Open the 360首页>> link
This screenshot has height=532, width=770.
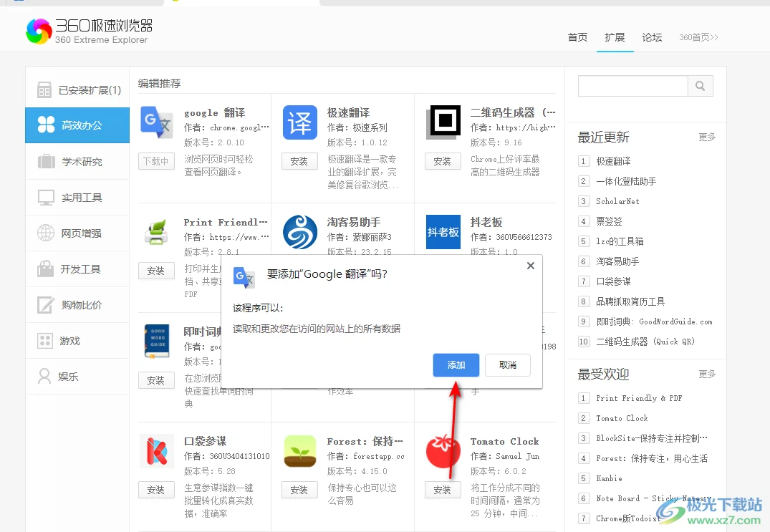tap(698, 37)
